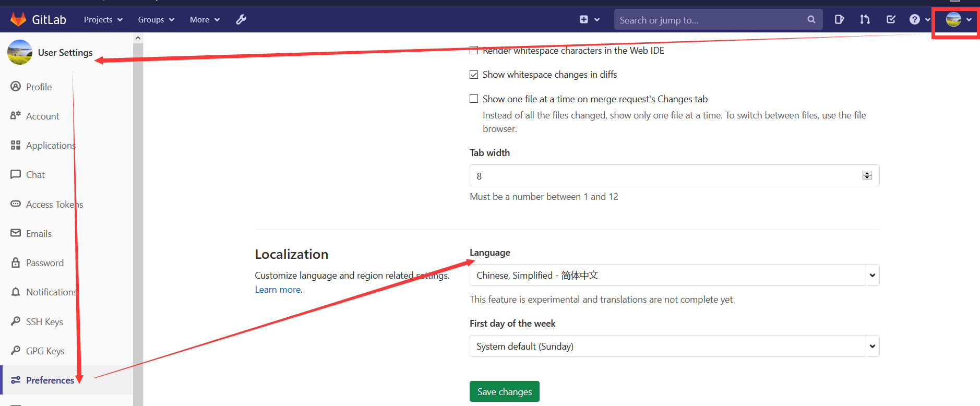The width and height of the screenshot is (980, 406).
Task: Open the To-Do list icon
Action: pos(891,19)
